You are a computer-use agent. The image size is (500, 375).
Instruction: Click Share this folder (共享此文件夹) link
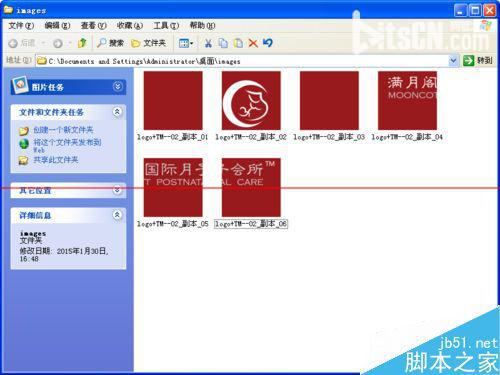tap(56, 160)
